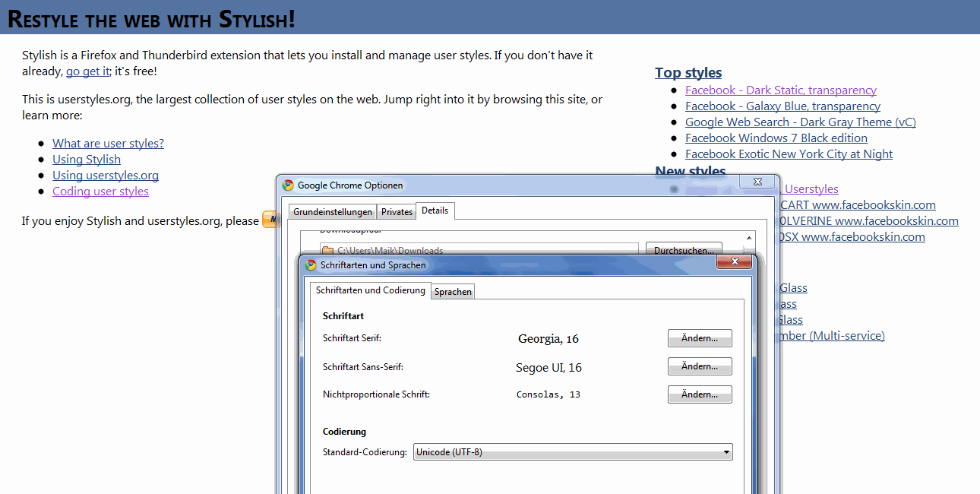
Task: Open 'Facebook - Dark Static, transparency' style
Action: [781, 90]
